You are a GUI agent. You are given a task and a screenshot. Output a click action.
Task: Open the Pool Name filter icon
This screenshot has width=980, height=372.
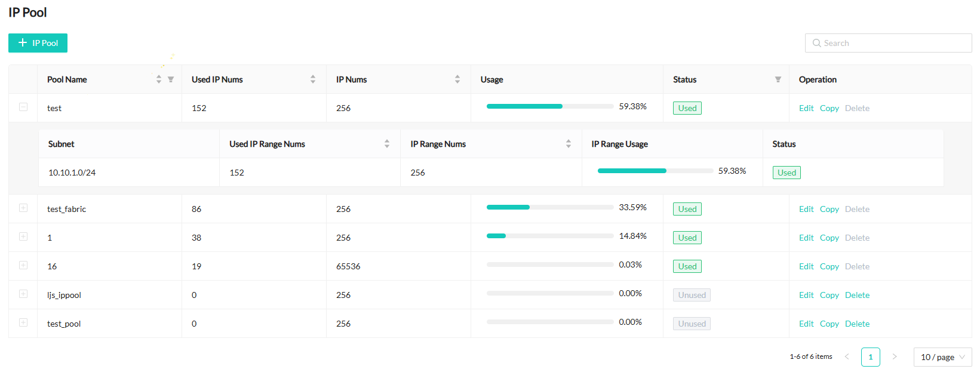pos(171,79)
